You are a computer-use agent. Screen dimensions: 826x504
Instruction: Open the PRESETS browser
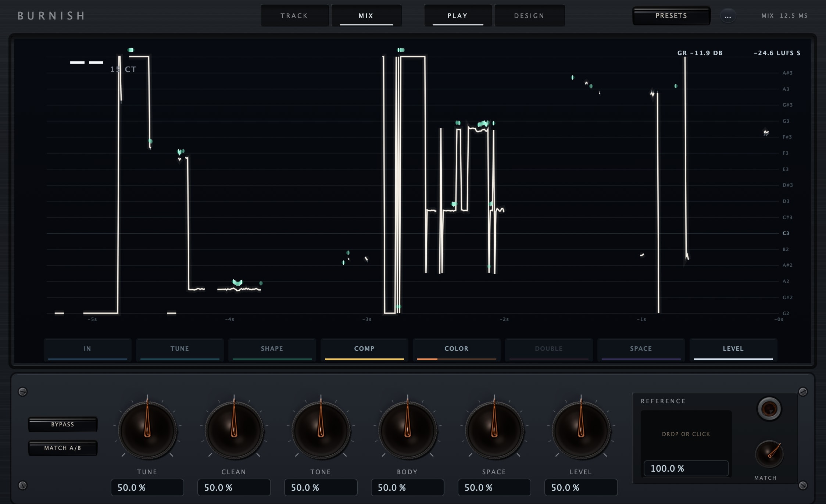point(671,16)
